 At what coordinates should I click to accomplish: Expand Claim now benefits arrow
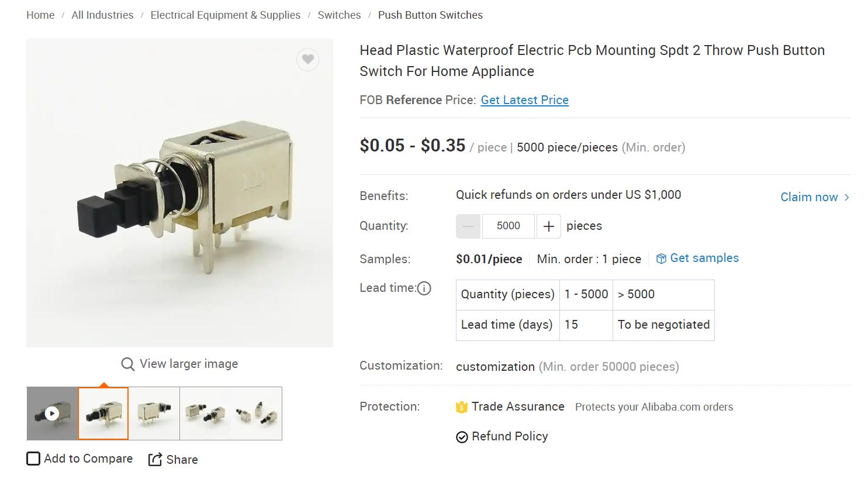point(846,197)
